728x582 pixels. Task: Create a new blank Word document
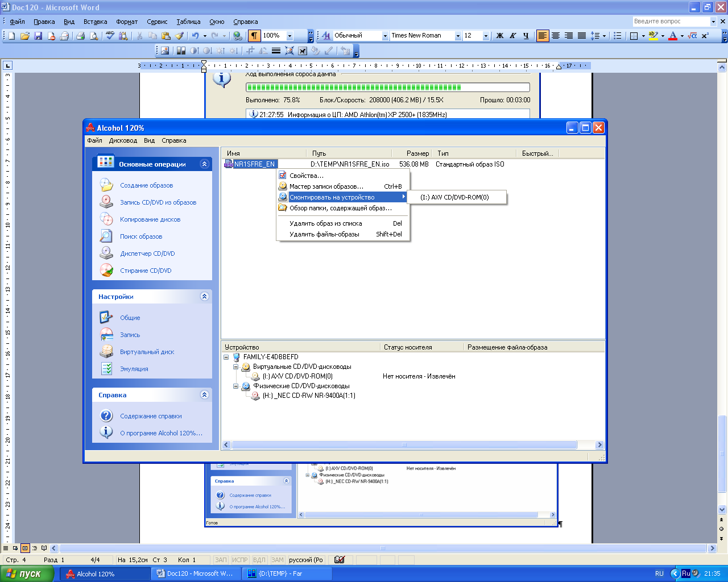click(x=12, y=35)
